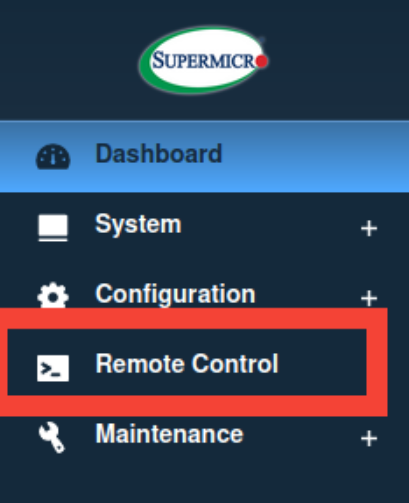Click the blank space right of Remote Control
The width and height of the screenshot is (409, 503).
[322, 363]
